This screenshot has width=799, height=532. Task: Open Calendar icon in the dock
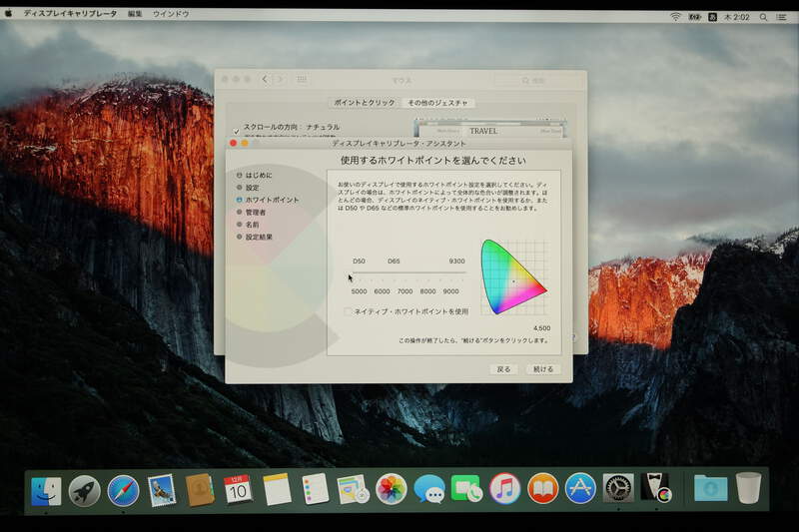pos(238,489)
